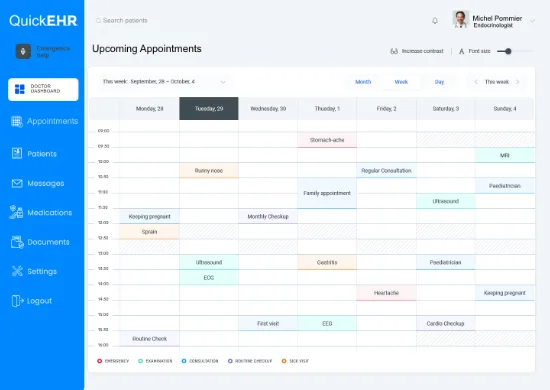Expand the user account dropdown arrow
550x390 pixels.
tap(532, 21)
